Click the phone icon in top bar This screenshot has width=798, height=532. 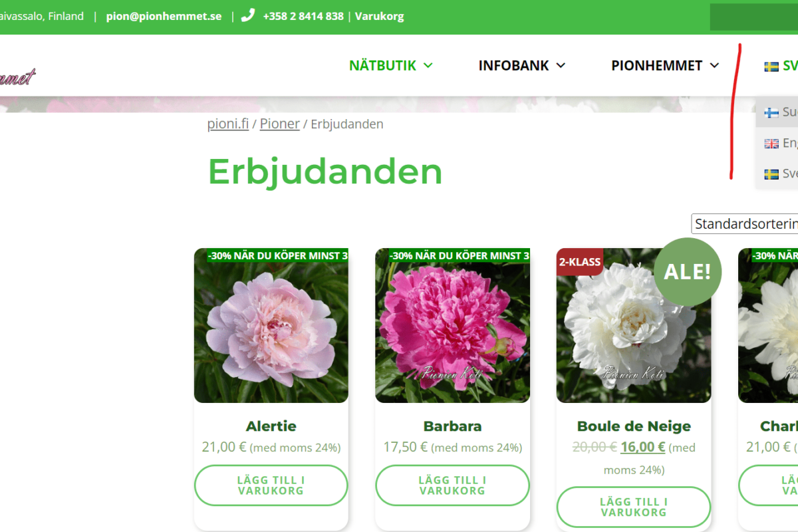click(x=247, y=15)
